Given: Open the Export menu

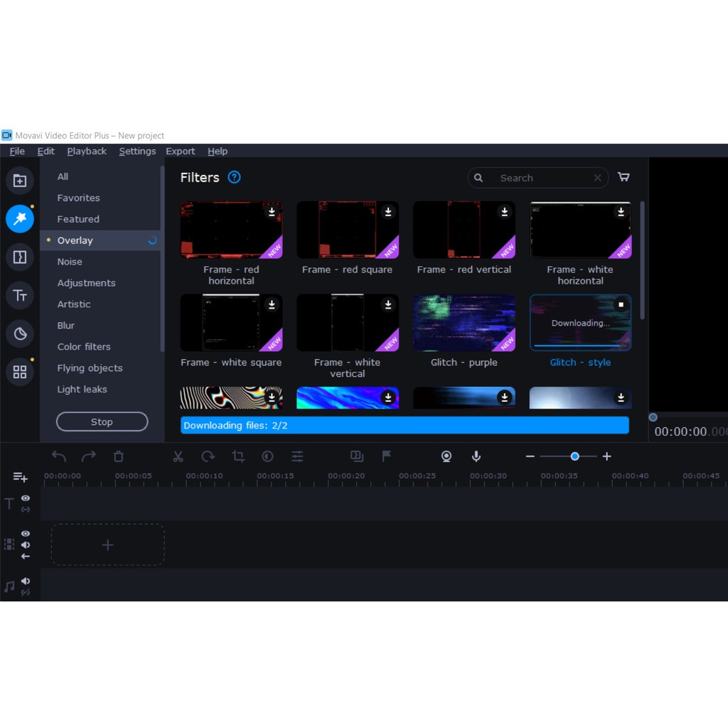Looking at the screenshot, I should click(180, 151).
